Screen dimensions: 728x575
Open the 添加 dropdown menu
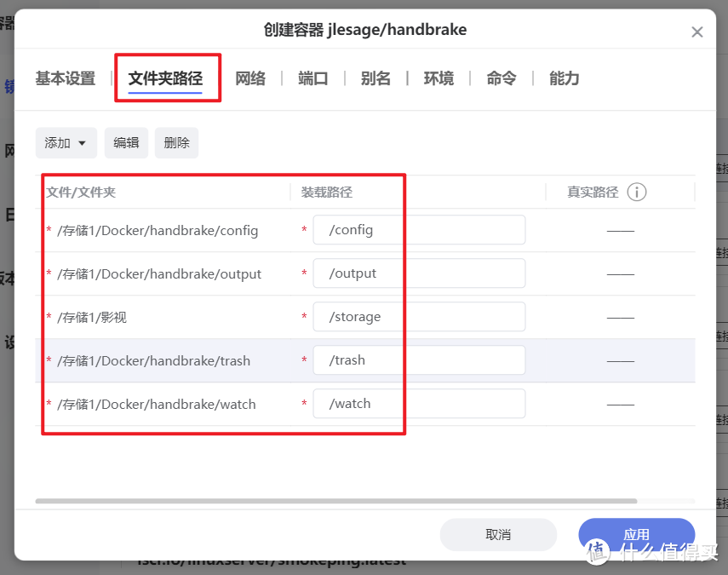66,142
